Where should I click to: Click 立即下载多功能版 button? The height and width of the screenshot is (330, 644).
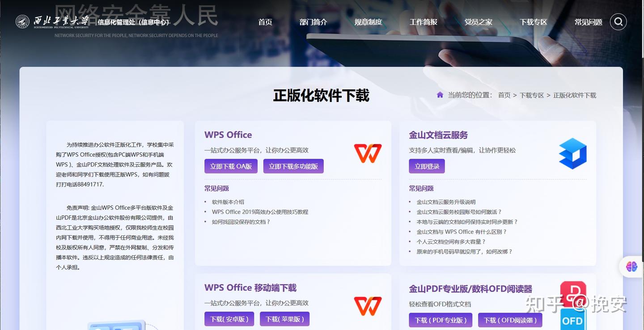(293, 166)
